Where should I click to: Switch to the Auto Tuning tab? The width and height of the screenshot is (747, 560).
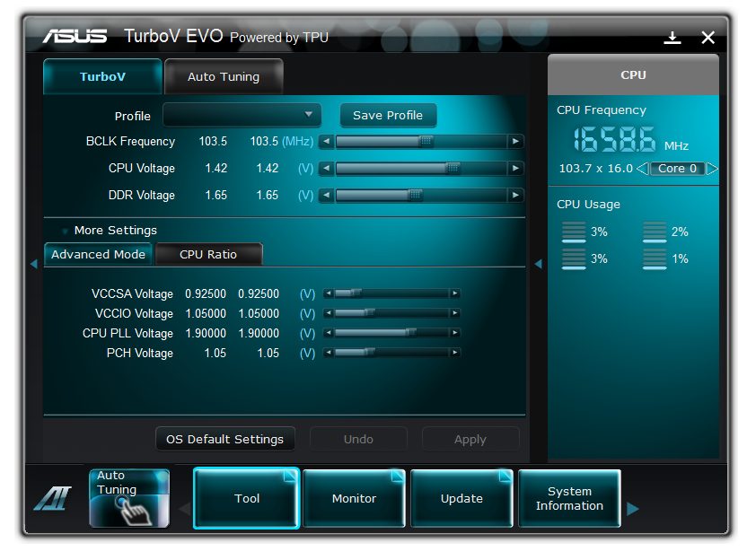click(x=224, y=76)
